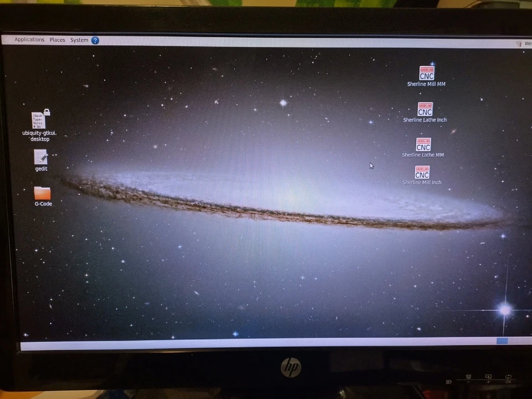Click the Help question-mark icon in the top panel

pos(95,40)
